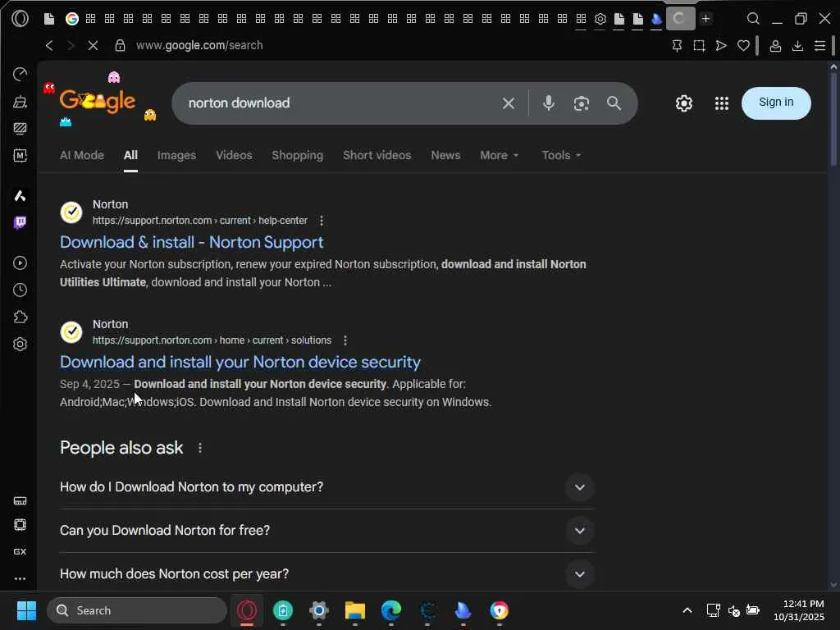This screenshot has height=630, width=840.
Task: Click the Google tab favicon in tab bar
Action: click(x=72, y=19)
